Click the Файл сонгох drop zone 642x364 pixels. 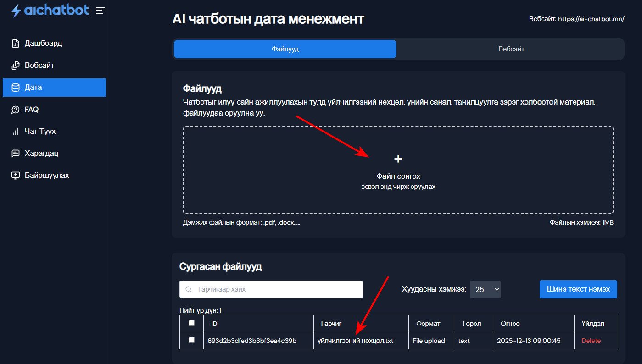(398, 176)
